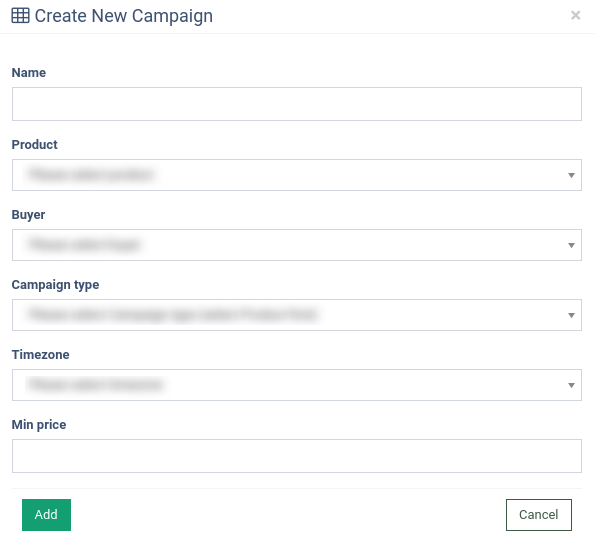Screen dimensions: 595x553
Task: Click the Timezone dropdown arrow
Action: click(x=571, y=386)
